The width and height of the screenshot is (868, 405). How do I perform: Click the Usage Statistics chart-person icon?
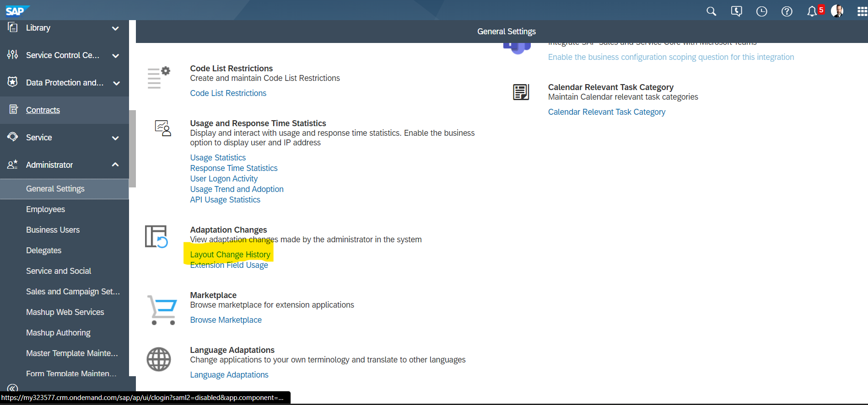163,128
